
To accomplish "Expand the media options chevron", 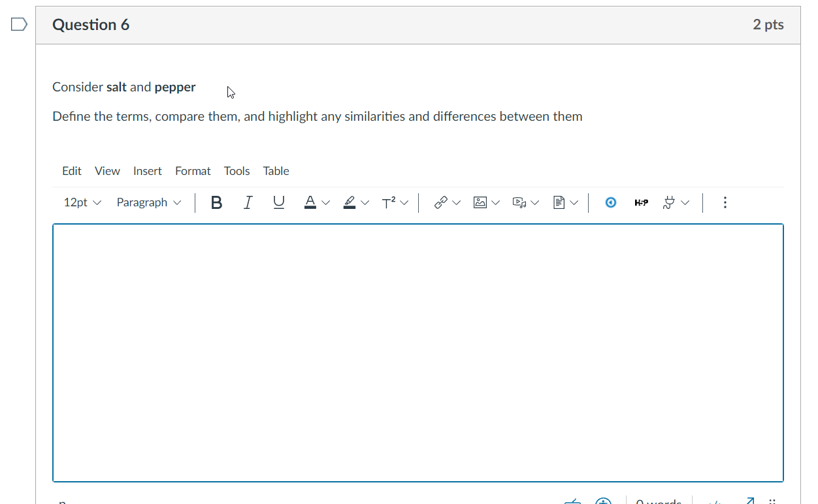I will pos(535,203).
